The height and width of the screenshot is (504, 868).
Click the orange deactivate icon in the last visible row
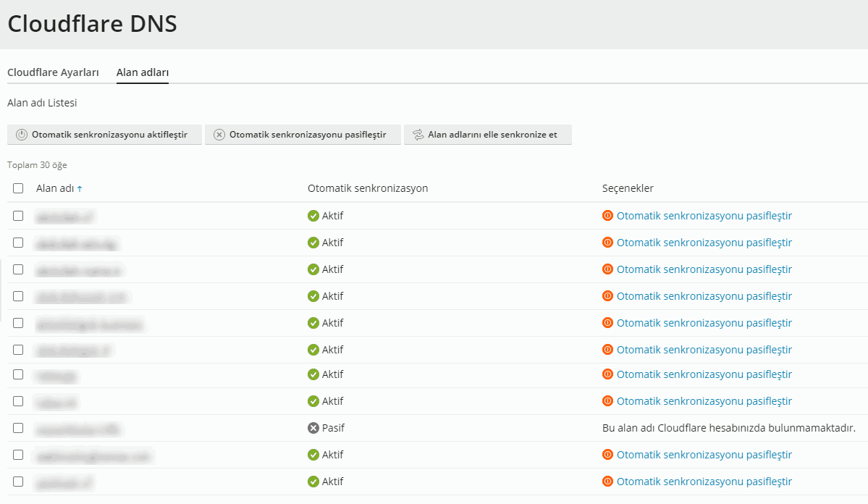(607, 482)
